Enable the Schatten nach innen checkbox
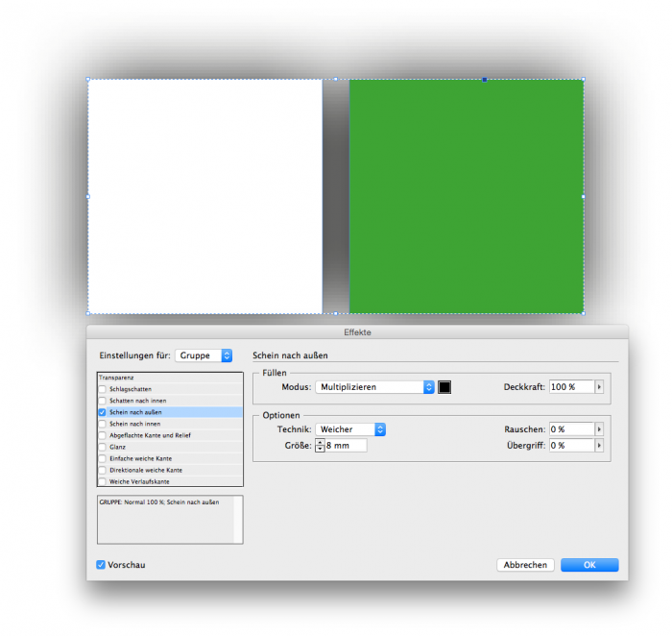Viewport: 672px width, 636px height. pyautogui.click(x=102, y=401)
